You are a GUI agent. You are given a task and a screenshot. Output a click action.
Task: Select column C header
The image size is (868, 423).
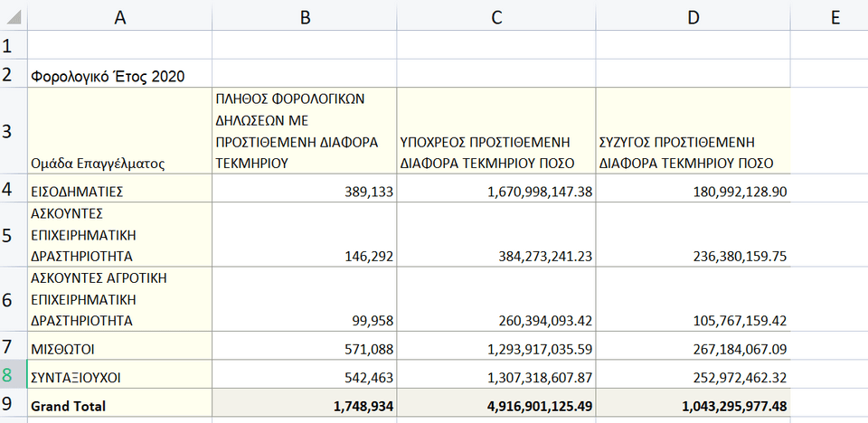[496, 18]
